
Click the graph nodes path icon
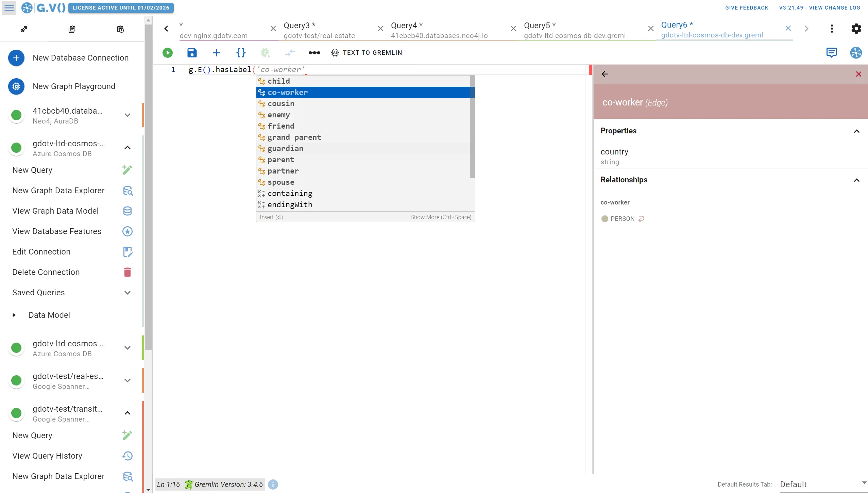point(314,53)
